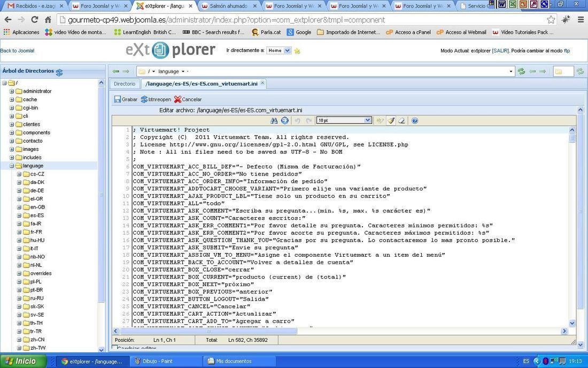The width and height of the screenshot is (588, 368).
Task: Open the path bar dropdown arrow at right end
Action: tap(510, 71)
